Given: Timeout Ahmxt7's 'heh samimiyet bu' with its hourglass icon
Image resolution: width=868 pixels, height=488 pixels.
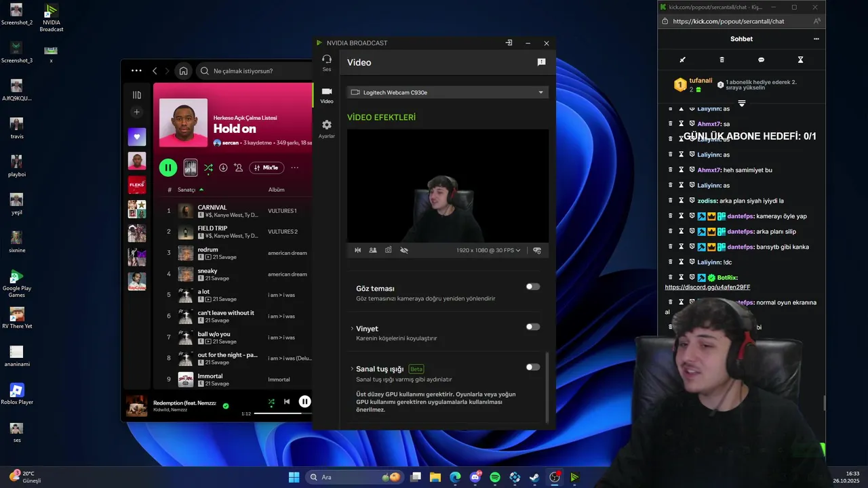Looking at the screenshot, I should [682, 170].
